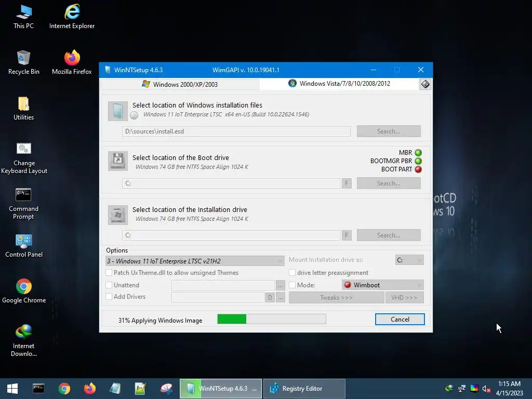532x399 pixels.
Task: Click F button beside Installation drive
Action: pos(347,235)
